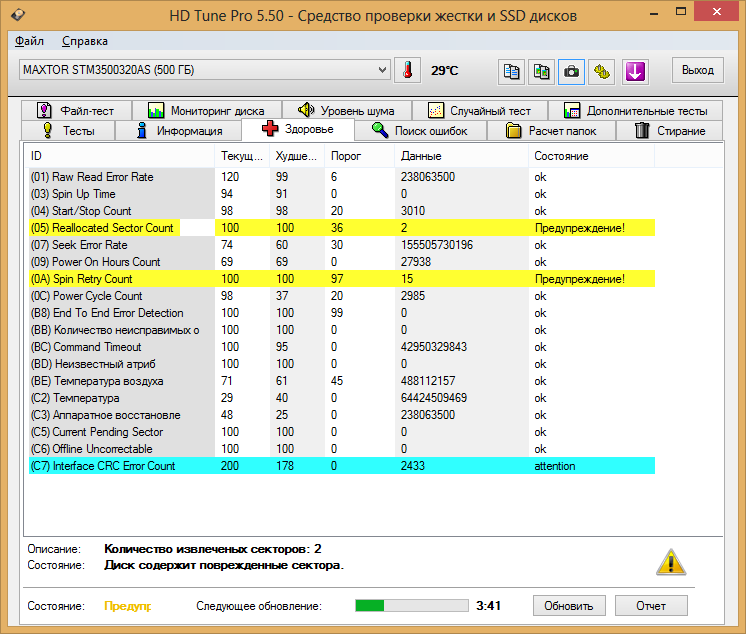The image size is (746, 634).
Task: Click the Порог column header
Action: (360, 156)
